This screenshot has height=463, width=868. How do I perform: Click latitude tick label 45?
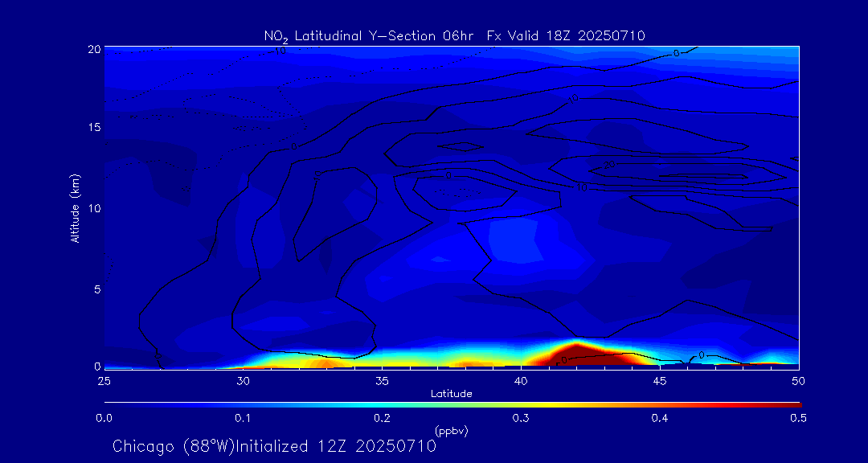pos(660,381)
